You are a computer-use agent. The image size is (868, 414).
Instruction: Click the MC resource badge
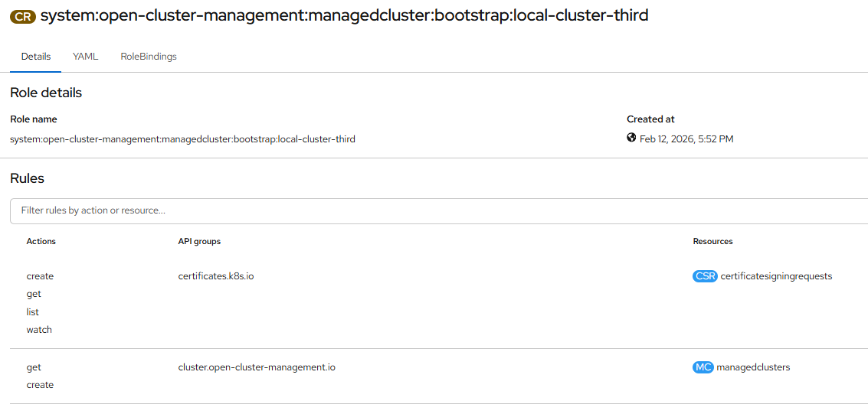703,367
